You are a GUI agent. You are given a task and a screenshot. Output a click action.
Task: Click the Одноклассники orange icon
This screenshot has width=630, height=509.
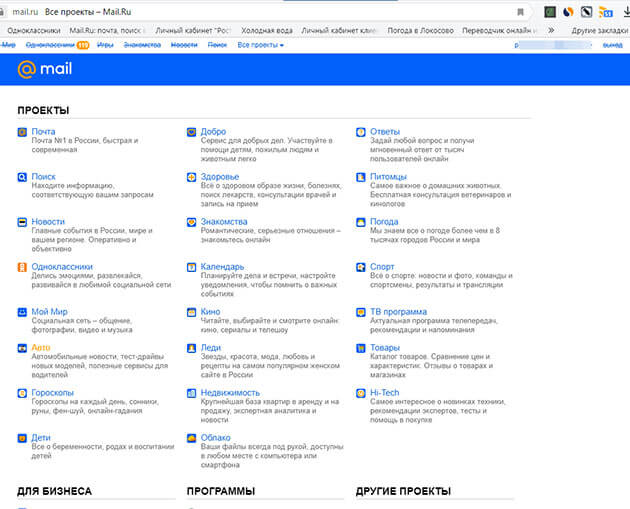coord(22,267)
